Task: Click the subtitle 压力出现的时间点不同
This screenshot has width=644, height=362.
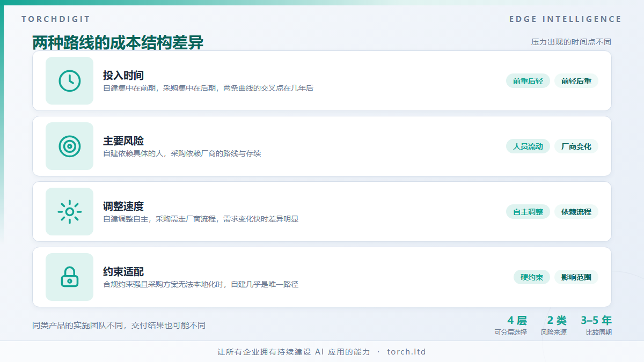Action: [x=572, y=42]
